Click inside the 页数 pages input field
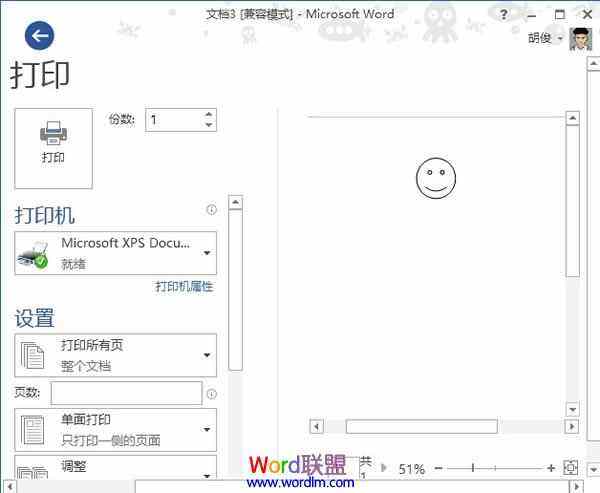The image size is (600, 493). point(126,393)
